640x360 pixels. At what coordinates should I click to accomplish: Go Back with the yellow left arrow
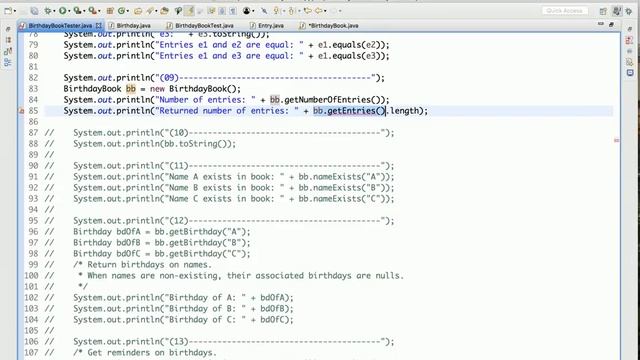(x=319, y=11)
